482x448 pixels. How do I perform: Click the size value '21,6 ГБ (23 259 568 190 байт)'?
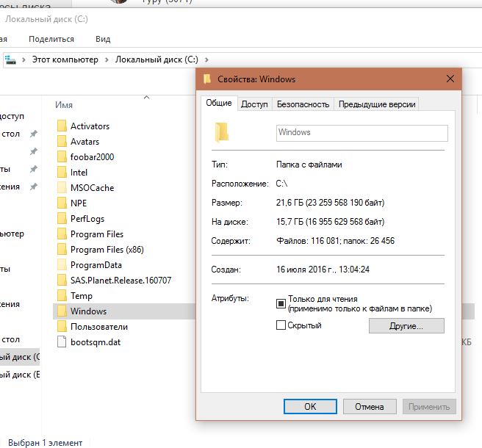pos(330,203)
